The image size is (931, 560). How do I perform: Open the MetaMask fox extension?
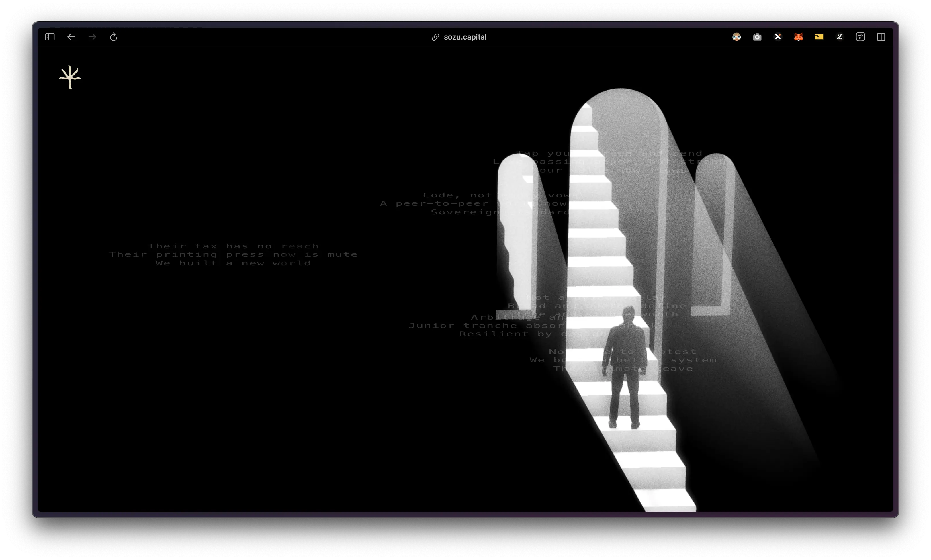[x=798, y=37]
